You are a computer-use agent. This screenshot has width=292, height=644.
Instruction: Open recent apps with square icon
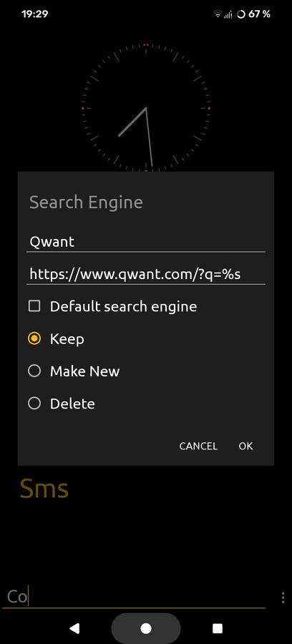[218, 628]
